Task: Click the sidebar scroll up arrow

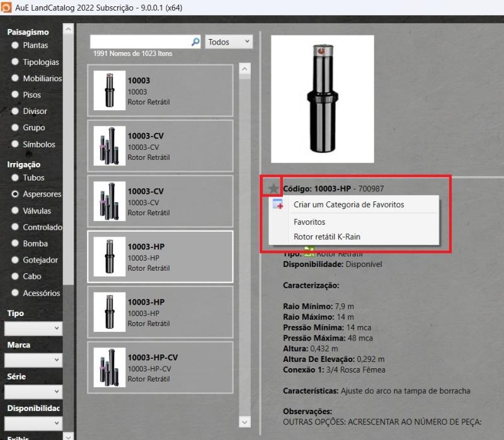Action: tap(68, 29)
